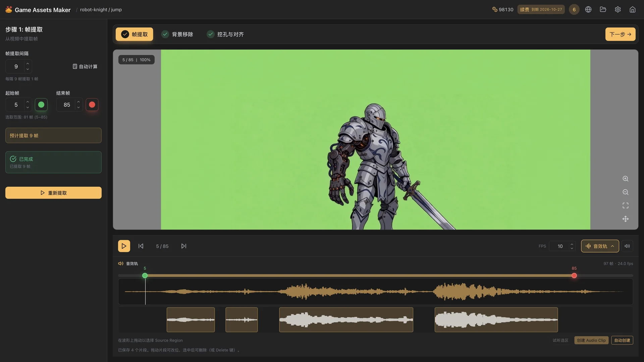Viewport: 644px width, 362px height.
Task: Set start frame with green marker button
Action: (x=41, y=105)
